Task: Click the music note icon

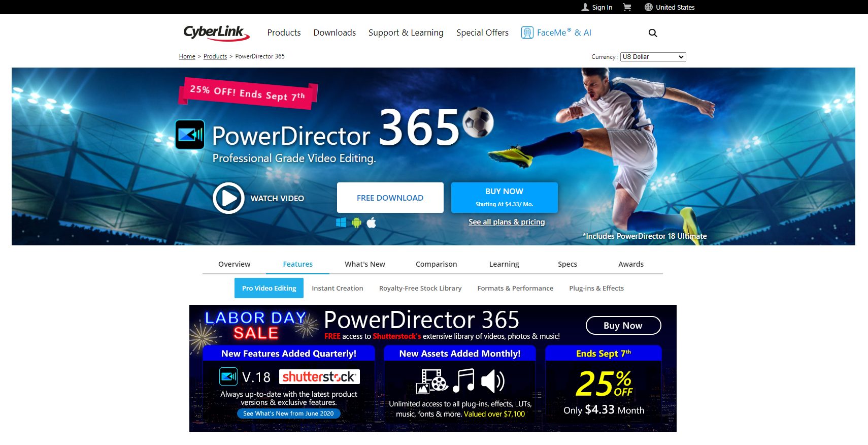Action: pyautogui.click(x=463, y=381)
